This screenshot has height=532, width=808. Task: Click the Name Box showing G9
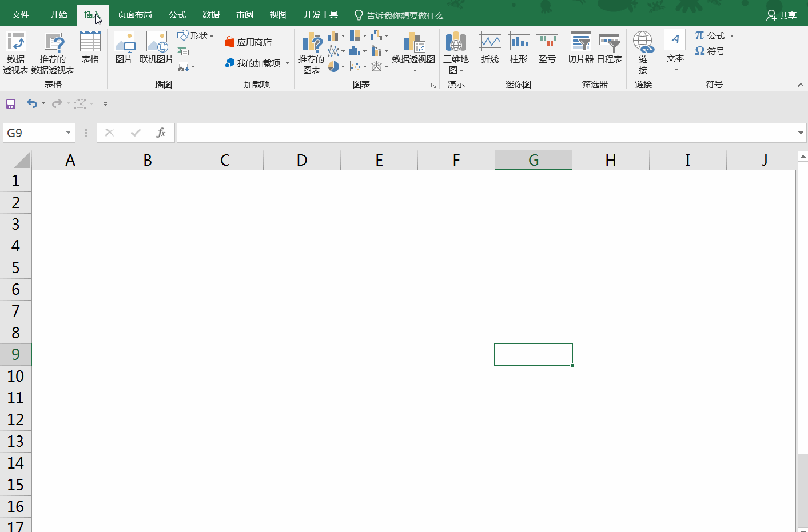tap(34, 133)
